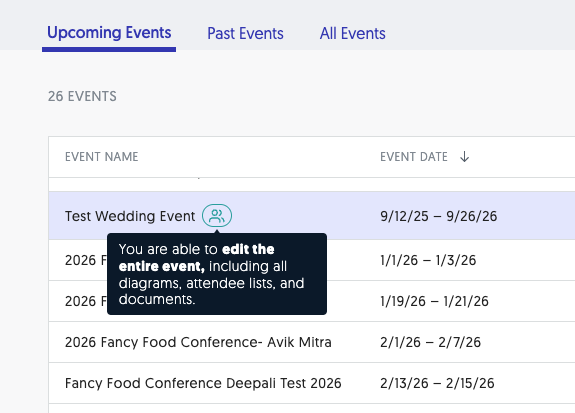This screenshot has width=575, height=413.
Task: Click the 26 EVENTS count label
Action: pos(82,96)
